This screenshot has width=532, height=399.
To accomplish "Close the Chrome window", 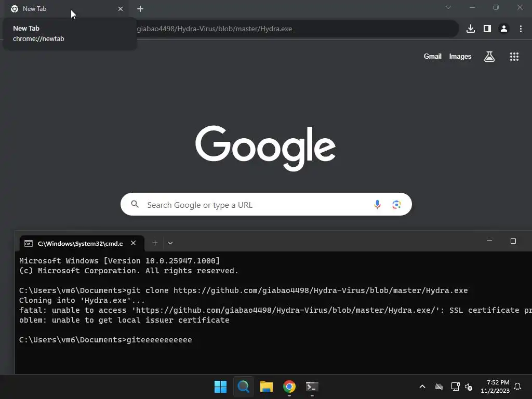I will 520,7.
